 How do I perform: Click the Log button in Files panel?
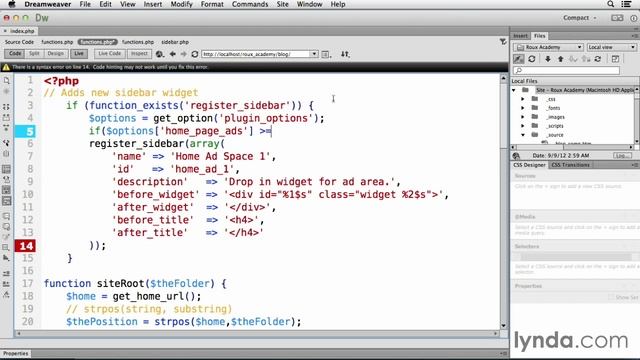click(x=622, y=156)
